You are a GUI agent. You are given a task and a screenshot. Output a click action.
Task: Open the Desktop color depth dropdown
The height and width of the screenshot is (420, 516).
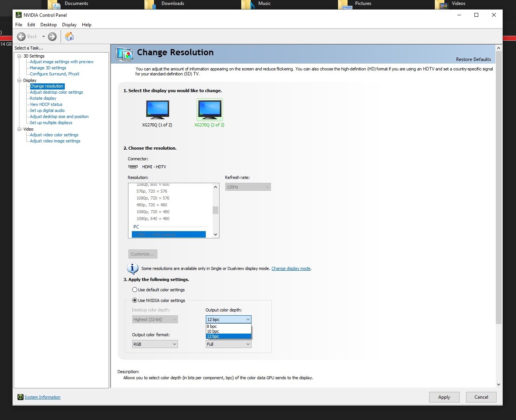155,319
